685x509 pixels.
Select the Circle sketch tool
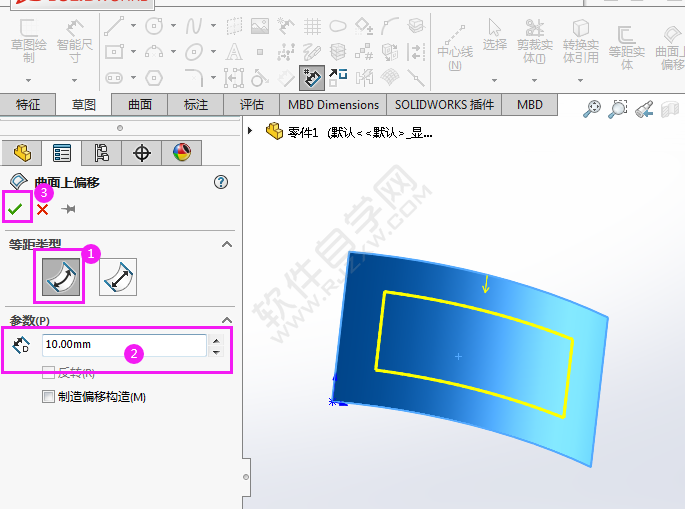pos(154,26)
